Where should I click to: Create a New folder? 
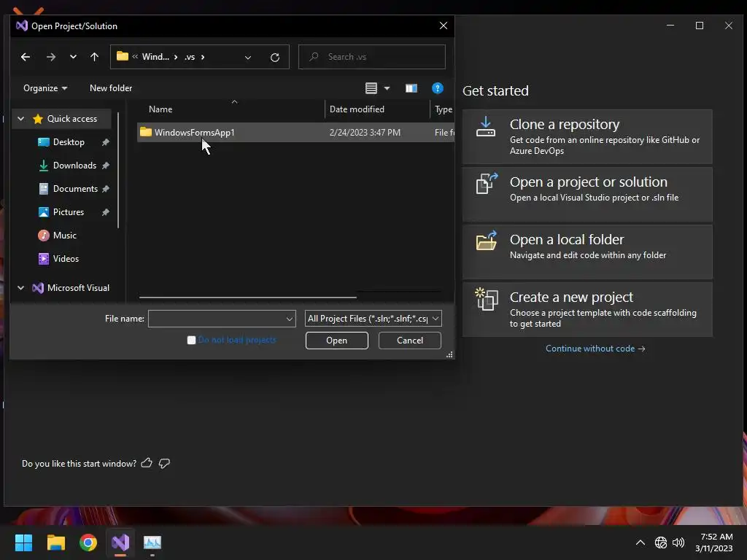coord(111,88)
